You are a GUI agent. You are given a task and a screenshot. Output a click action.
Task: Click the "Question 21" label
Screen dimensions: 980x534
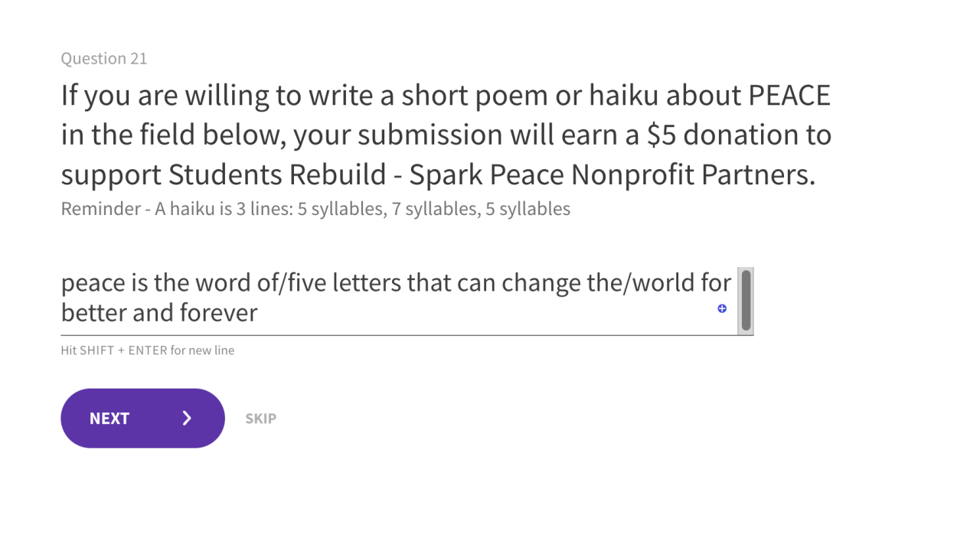[104, 58]
